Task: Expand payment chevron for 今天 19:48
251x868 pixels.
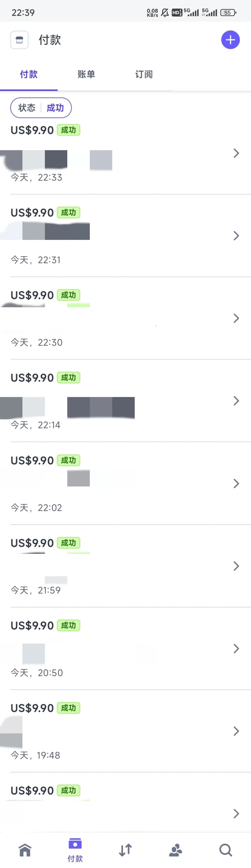Action: click(236, 731)
